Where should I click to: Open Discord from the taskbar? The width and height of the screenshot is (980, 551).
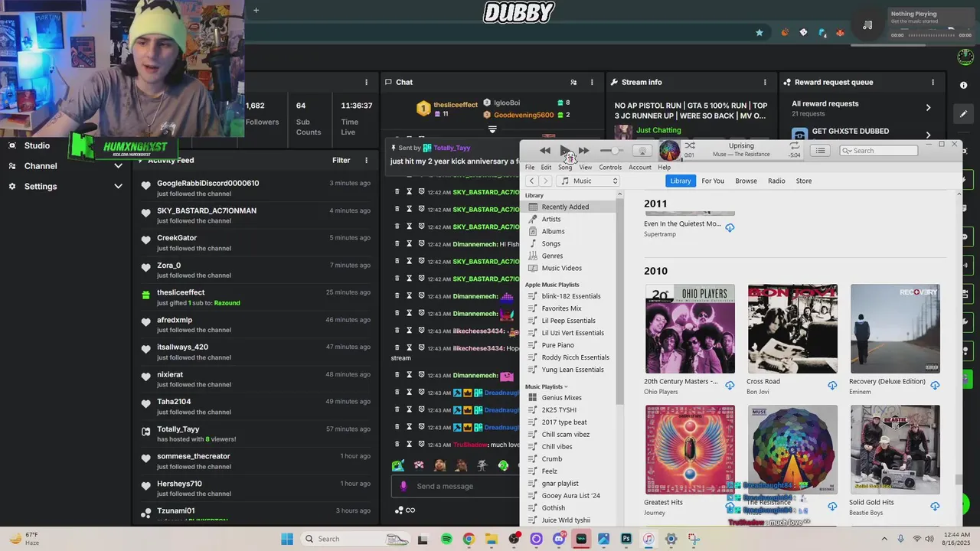tap(559, 539)
